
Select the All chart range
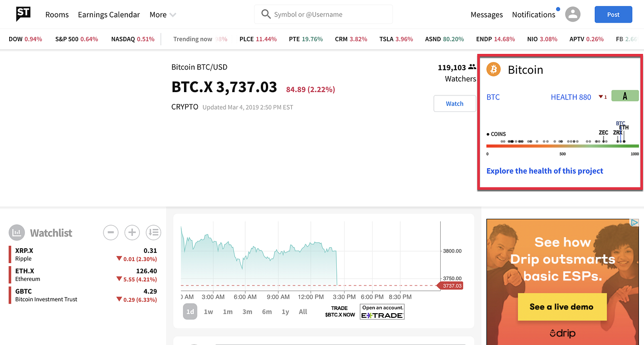point(303,312)
